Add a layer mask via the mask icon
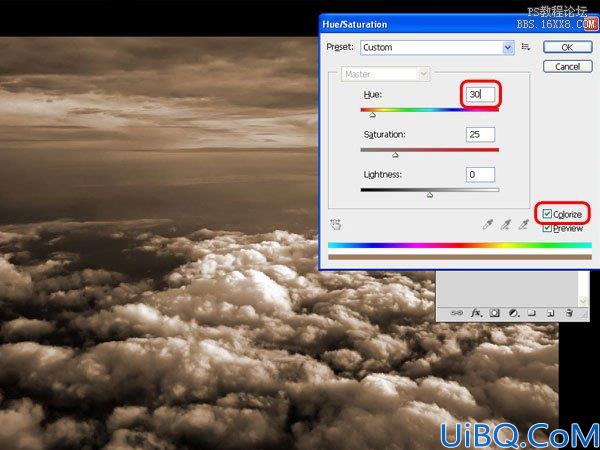Screen dimensions: 600x450 click(x=494, y=313)
